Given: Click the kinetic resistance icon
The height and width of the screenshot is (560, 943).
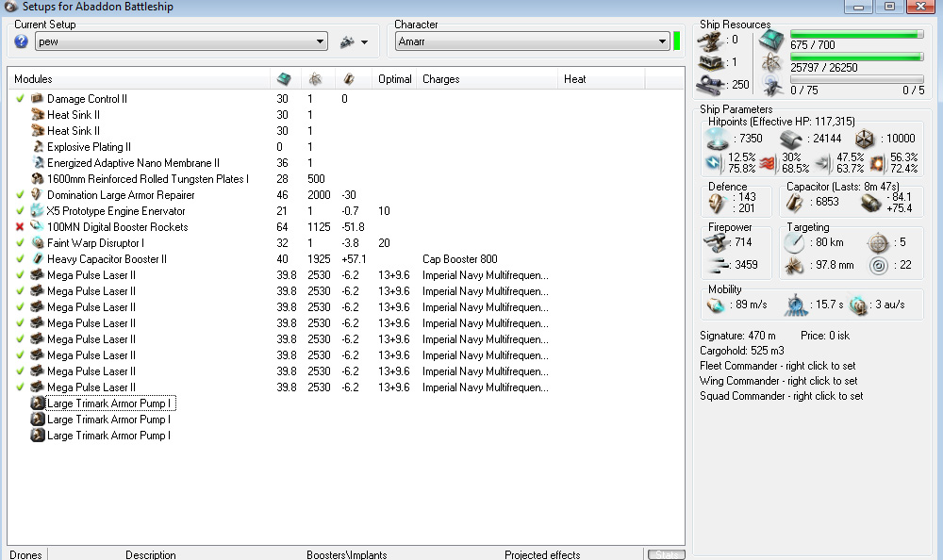Looking at the screenshot, I should (x=822, y=162).
